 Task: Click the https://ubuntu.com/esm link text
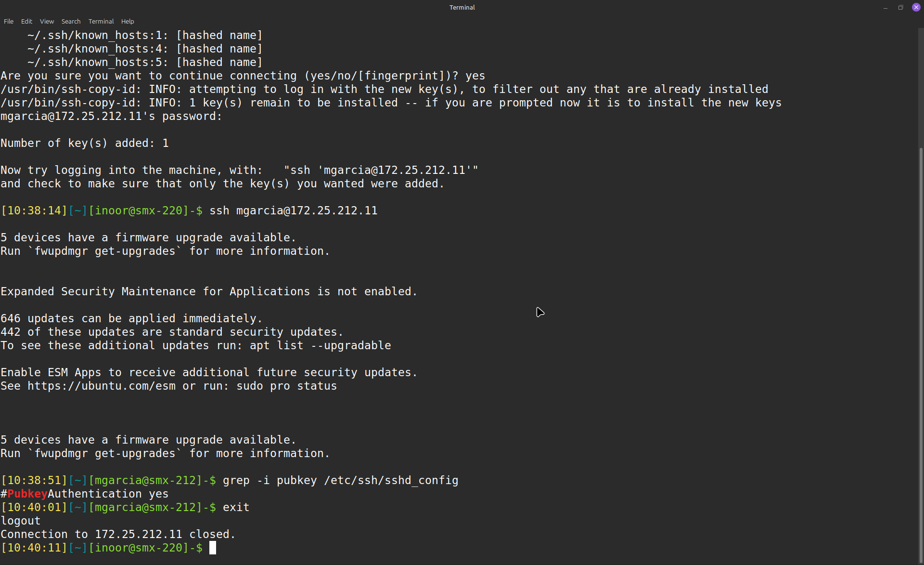click(102, 386)
